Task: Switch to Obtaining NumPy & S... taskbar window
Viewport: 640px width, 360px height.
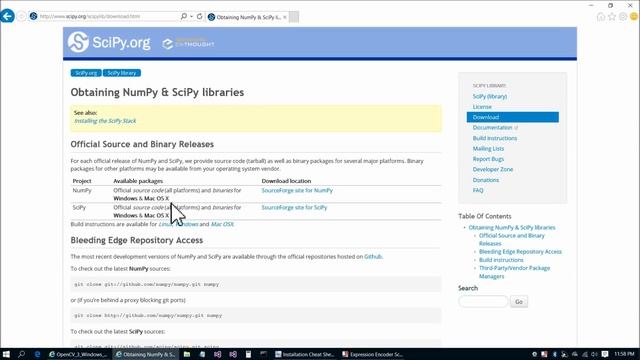Action: coord(146,354)
